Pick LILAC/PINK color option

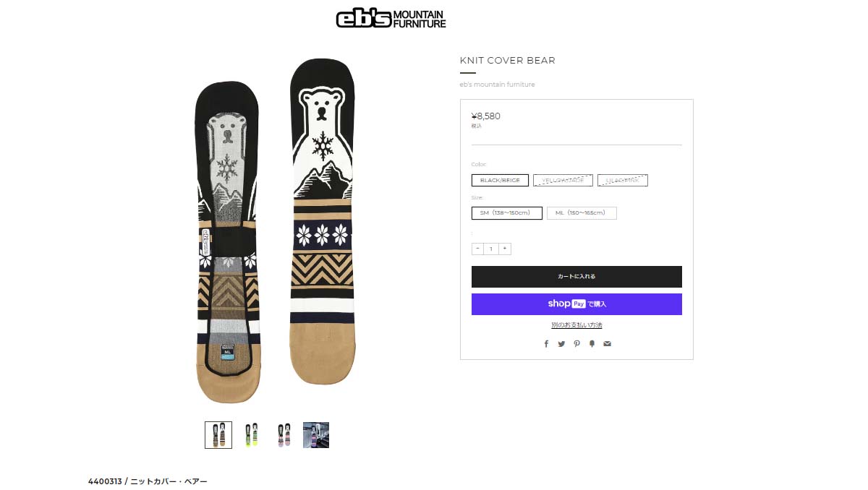point(623,181)
